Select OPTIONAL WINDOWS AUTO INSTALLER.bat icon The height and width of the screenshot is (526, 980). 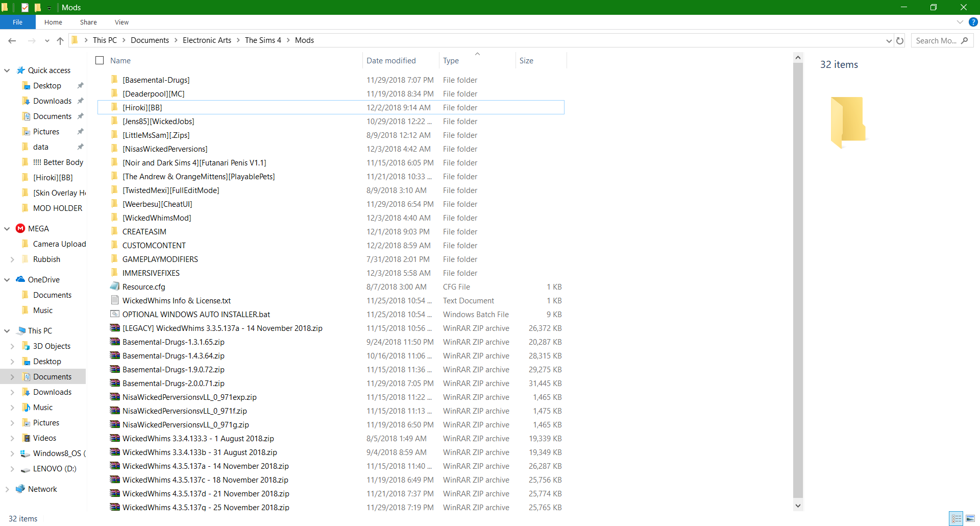click(x=115, y=314)
